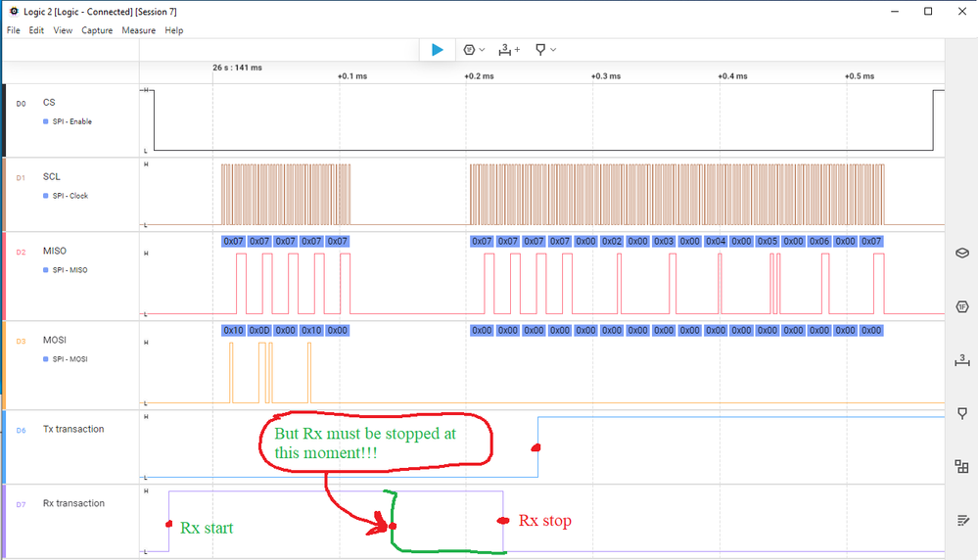Image resolution: width=978 pixels, height=560 pixels.
Task: Select the 0x0D decoded byte on MOSI
Action: click(259, 331)
